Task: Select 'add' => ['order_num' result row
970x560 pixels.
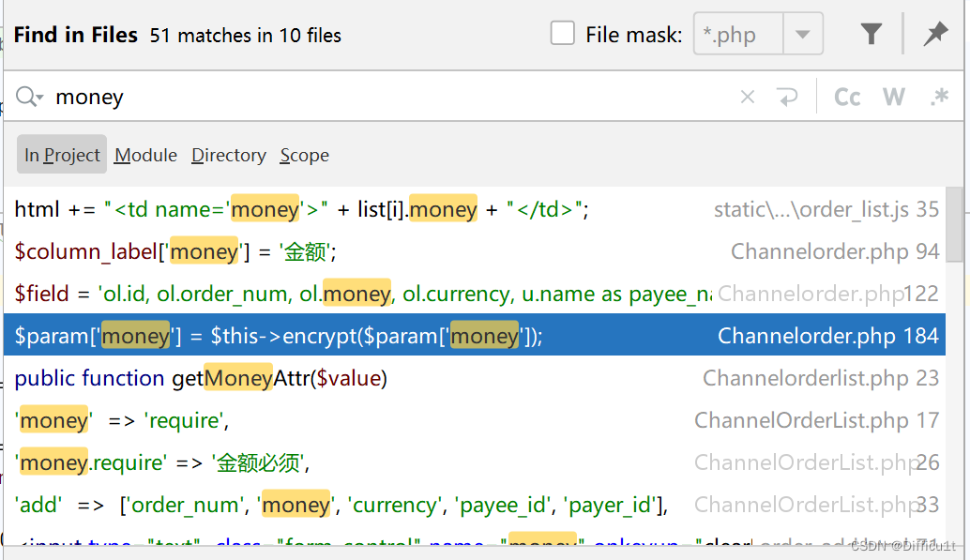Action: coord(475,505)
